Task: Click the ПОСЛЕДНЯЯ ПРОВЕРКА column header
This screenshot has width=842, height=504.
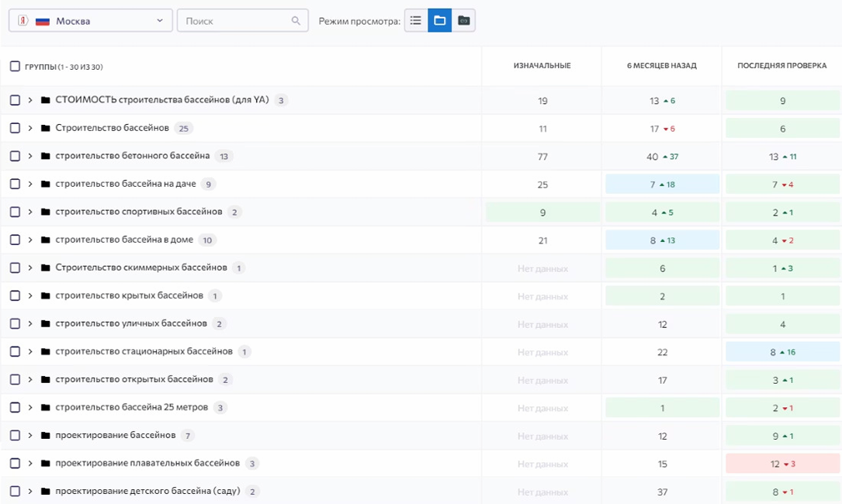Action: [782, 65]
